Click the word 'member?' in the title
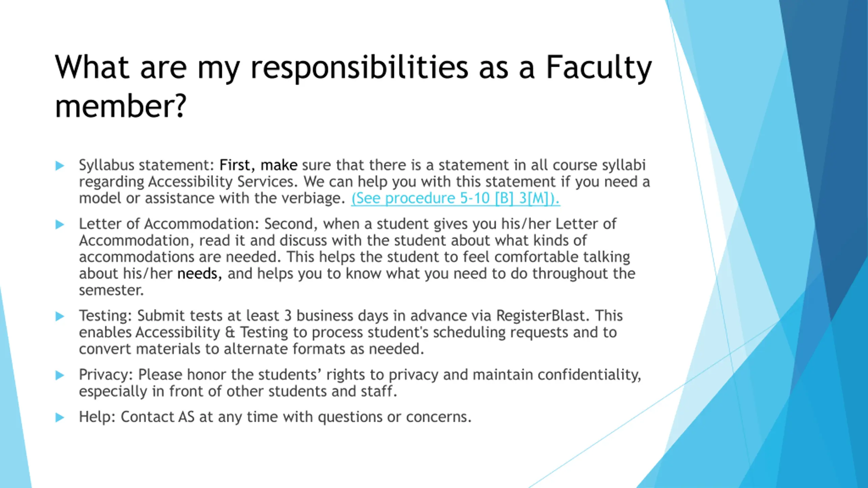The height and width of the screenshot is (488, 868). 121,107
